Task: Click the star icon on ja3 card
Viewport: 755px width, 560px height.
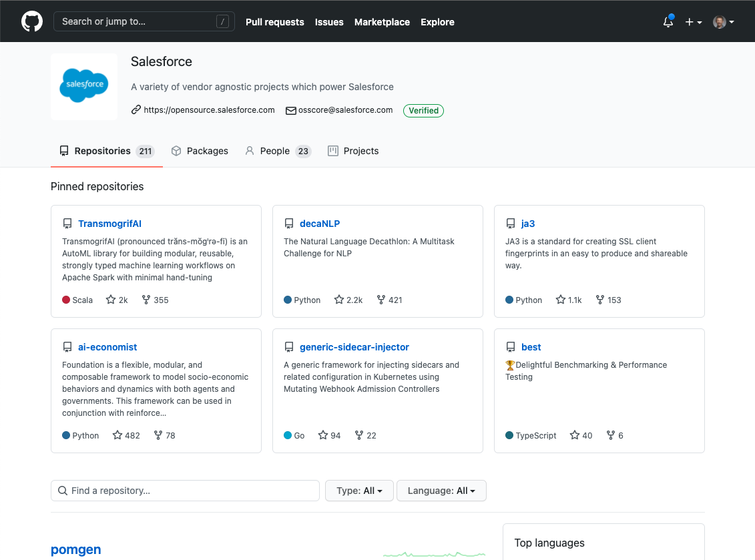Action: click(561, 300)
